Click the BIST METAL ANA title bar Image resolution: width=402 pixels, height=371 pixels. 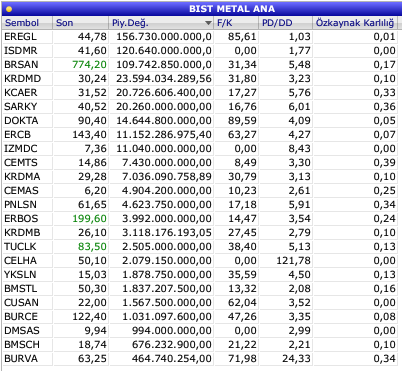[201, 9]
